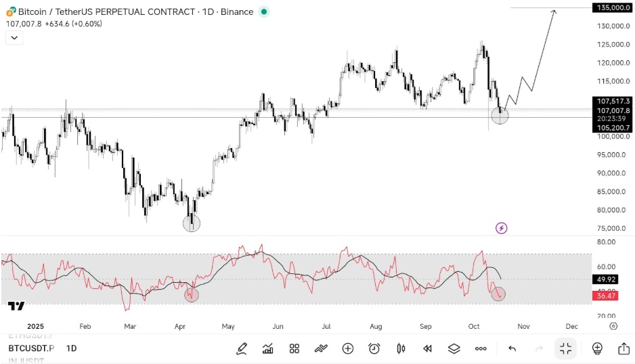Exit fullscreen mode toggle
The height and width of the screenshot is (364, 635).
[x=565, y=348]
